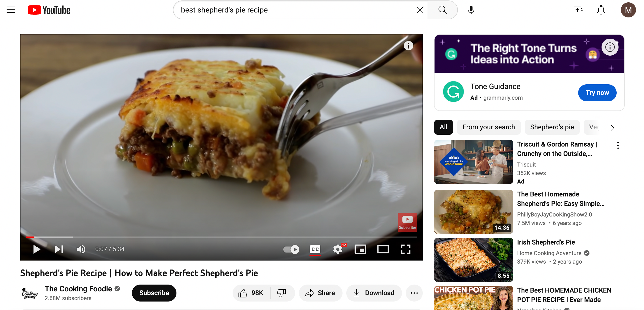Select the "From your search" chip

point(488,127)
